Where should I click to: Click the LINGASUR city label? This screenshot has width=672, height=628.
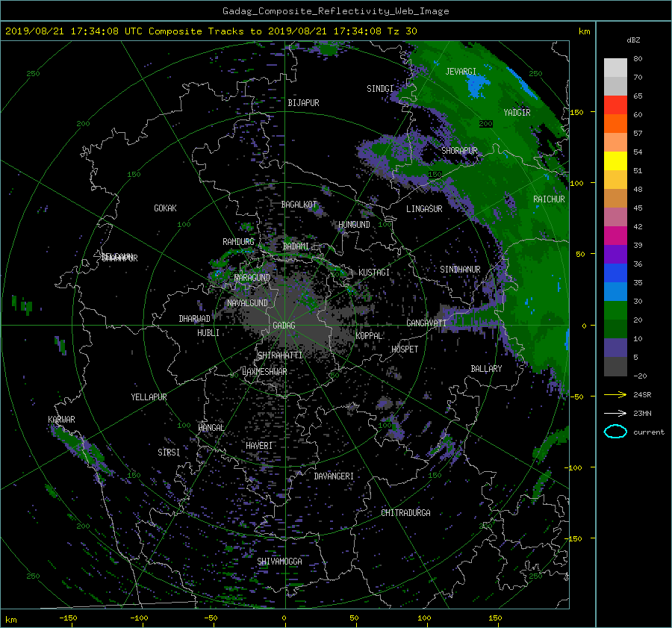[424, 209]
